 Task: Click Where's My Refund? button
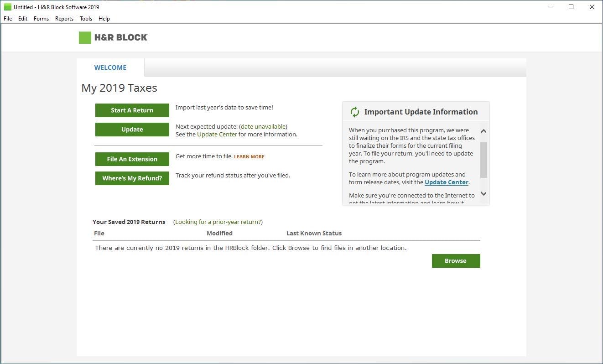coord(132,178)
